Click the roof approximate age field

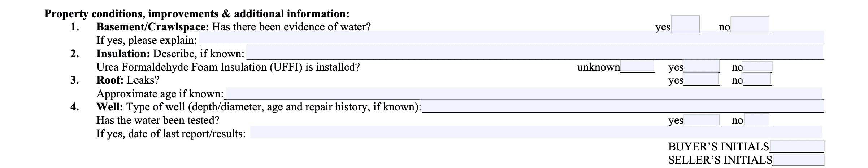[x=523, y=93]
